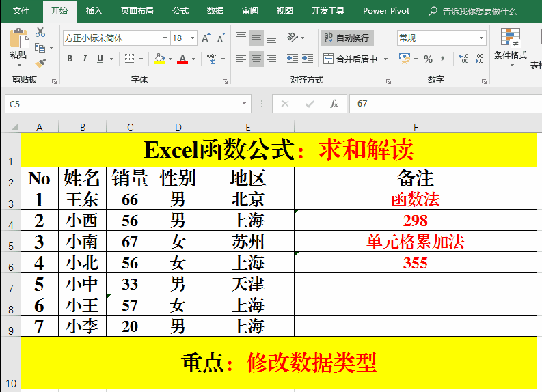Image resolution: width=542 pixels, height=392 pixels.
Task: Toggle Bold formatting
Action: point(70,59)
